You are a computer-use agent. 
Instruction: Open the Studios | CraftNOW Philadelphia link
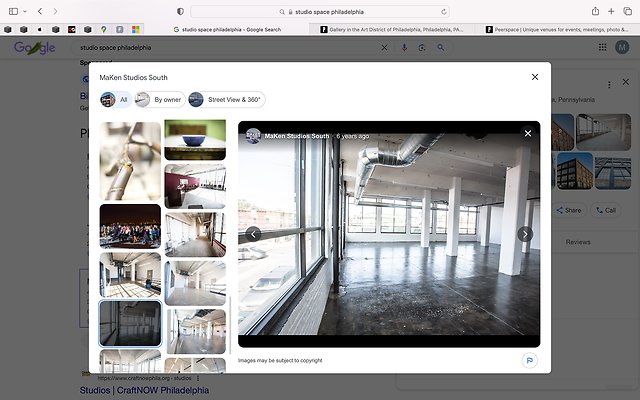(x=144, y=390)
